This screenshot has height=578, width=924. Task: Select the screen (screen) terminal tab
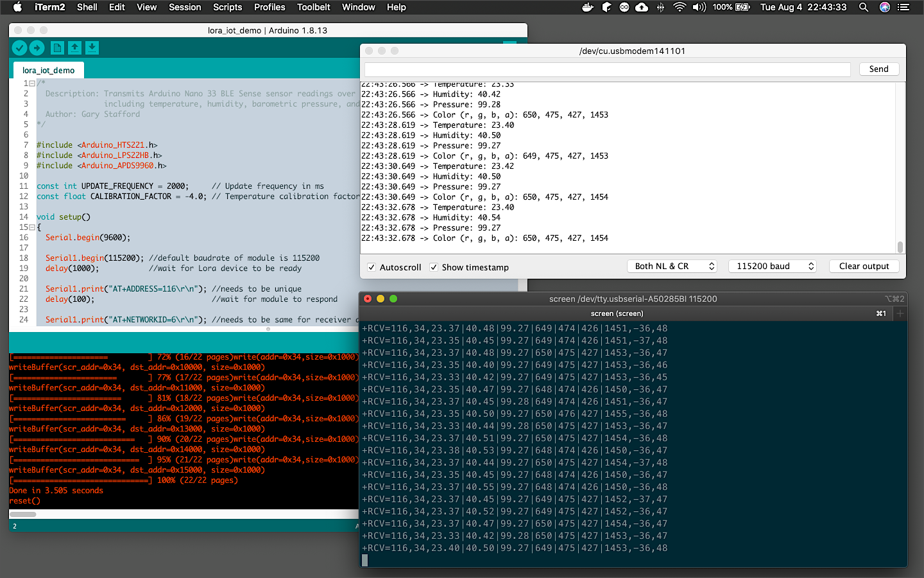617,313
